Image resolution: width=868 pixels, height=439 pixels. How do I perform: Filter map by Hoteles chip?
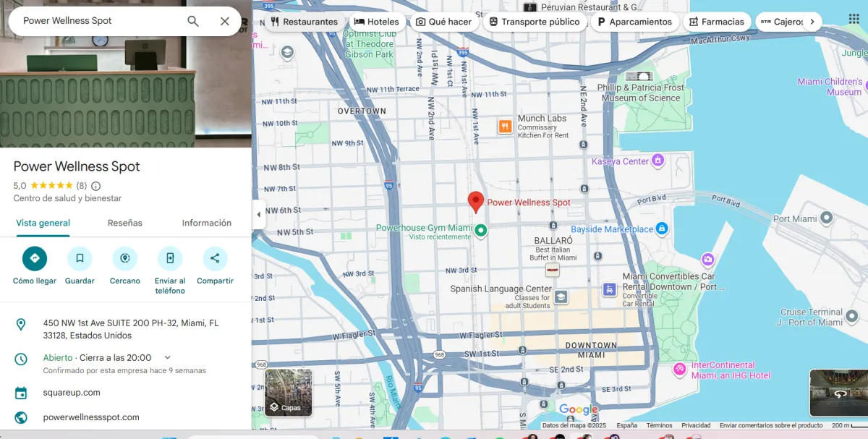pos(377,22)
